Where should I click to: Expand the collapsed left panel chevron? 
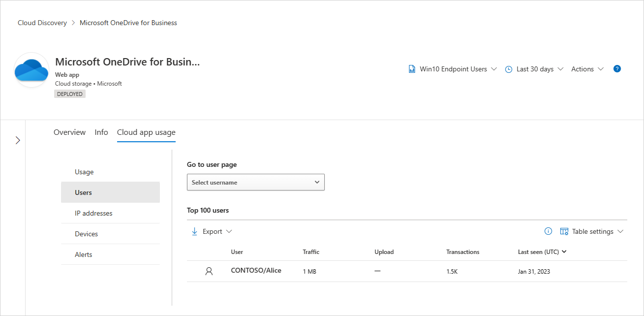coord(18,140)
